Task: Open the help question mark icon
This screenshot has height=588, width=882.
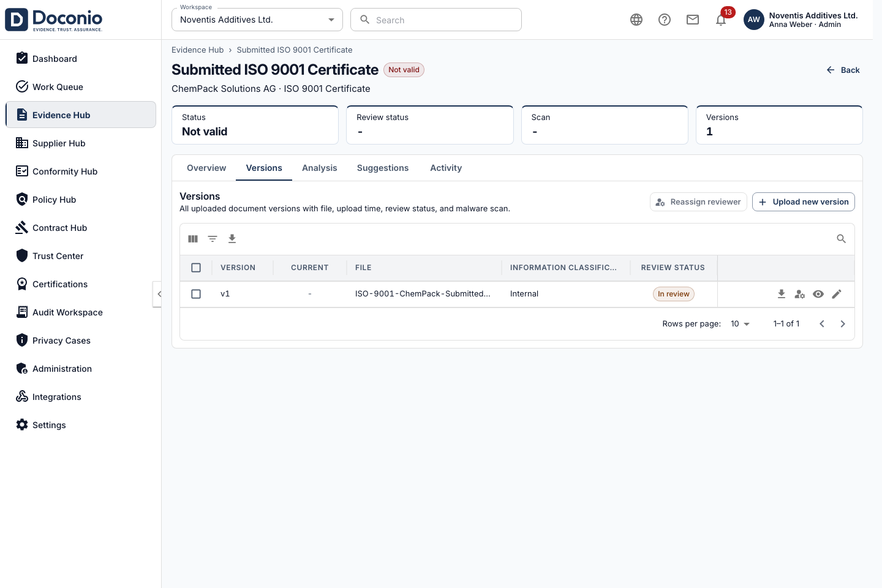Action: 665,20
